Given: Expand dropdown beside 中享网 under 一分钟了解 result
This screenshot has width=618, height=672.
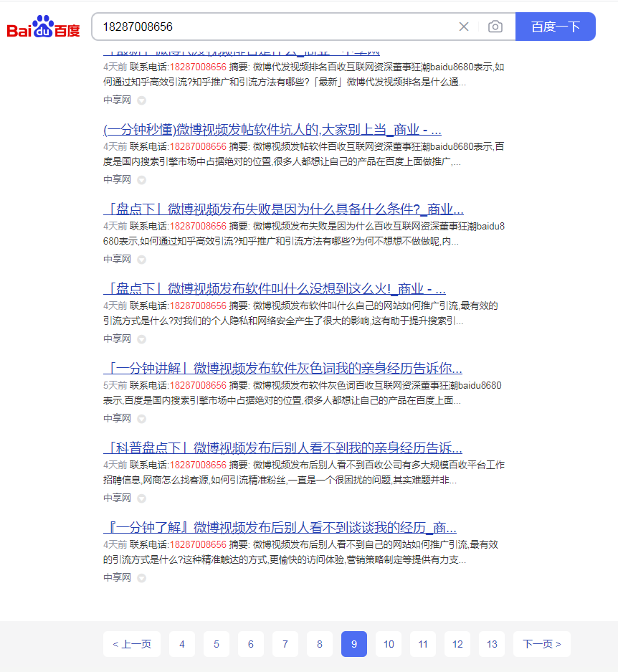Looking at the screenshot, I should coord(141,578).
